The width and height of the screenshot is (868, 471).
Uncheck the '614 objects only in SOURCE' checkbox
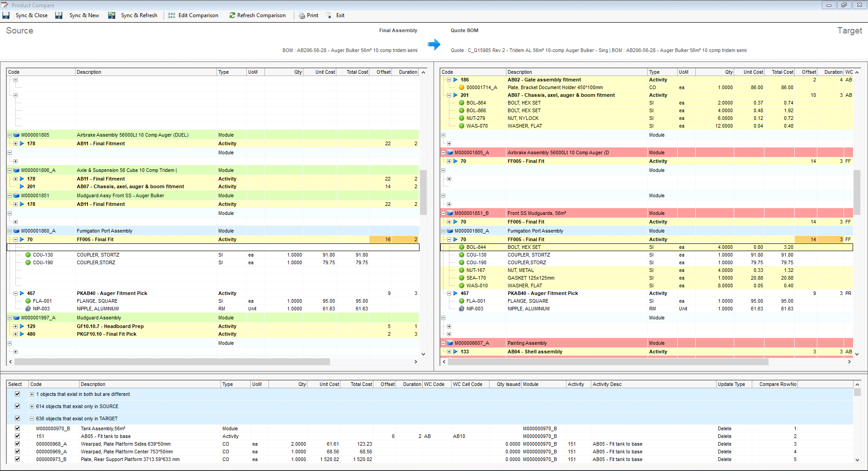click(18, 406)
